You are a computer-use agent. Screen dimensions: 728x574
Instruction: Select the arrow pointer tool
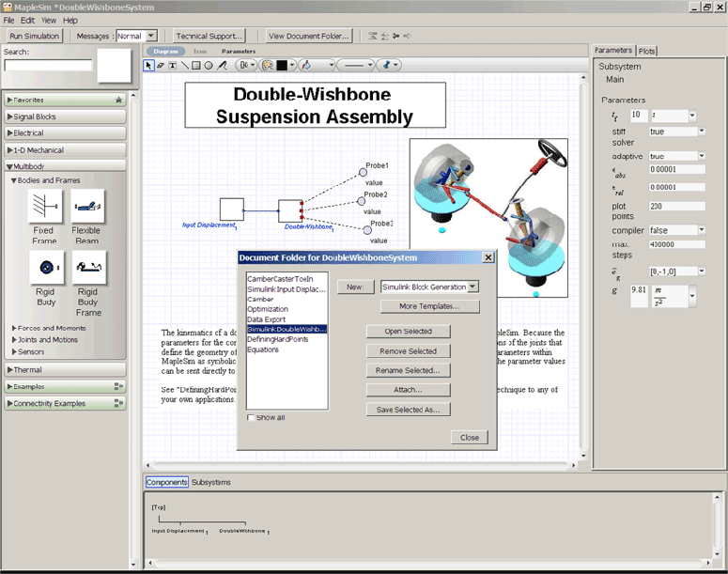click(148, 66)
